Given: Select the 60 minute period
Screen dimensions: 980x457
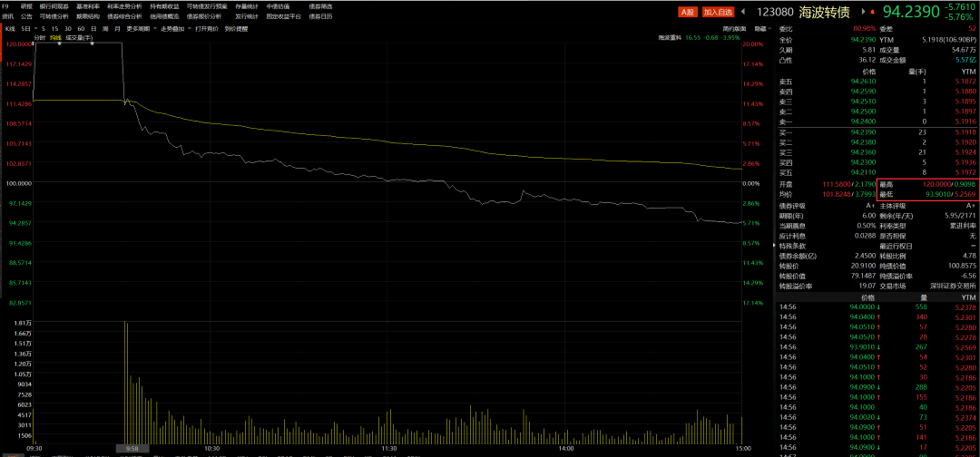Looking at the screenshot, I should [81, 28].
